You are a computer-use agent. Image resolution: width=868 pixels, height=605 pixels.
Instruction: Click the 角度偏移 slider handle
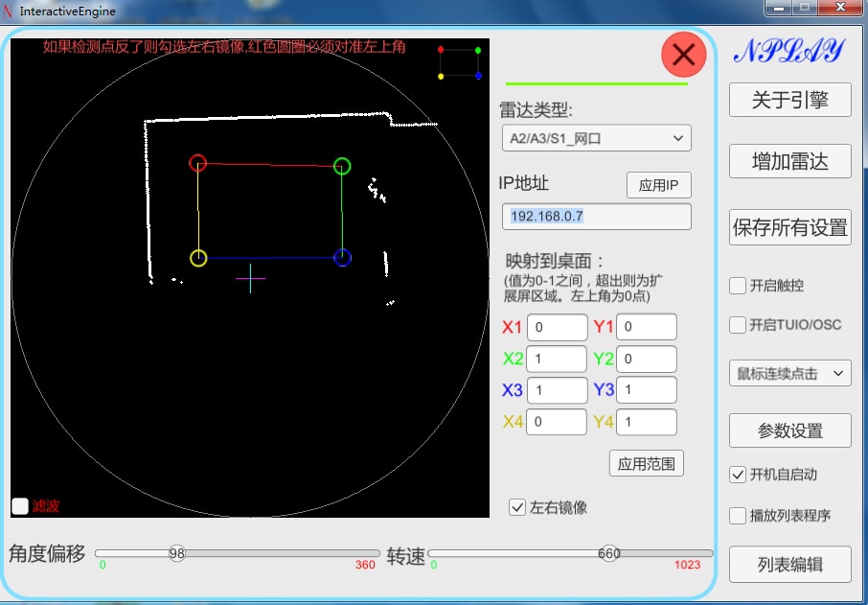pyautogui.click(x=176, y=553)
